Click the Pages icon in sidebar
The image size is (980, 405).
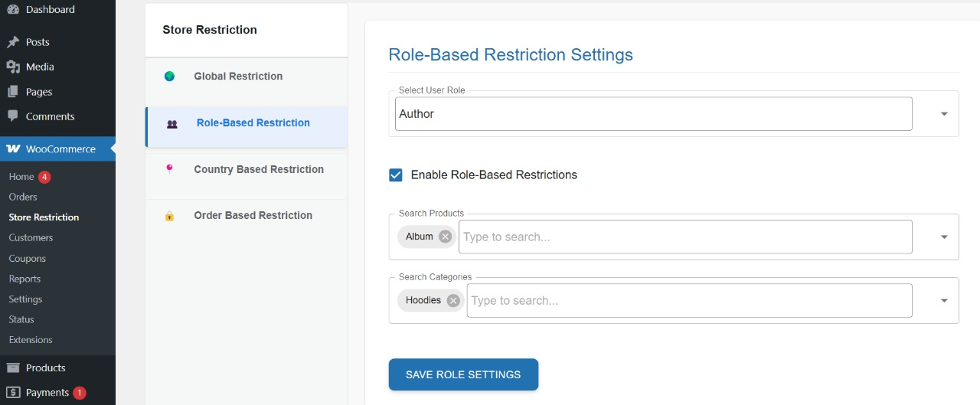coord(12,92)
